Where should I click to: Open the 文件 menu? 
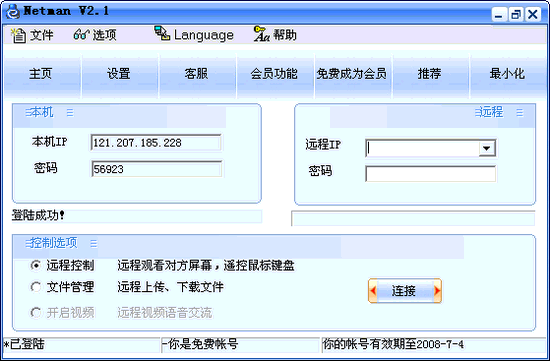(41, 35)
